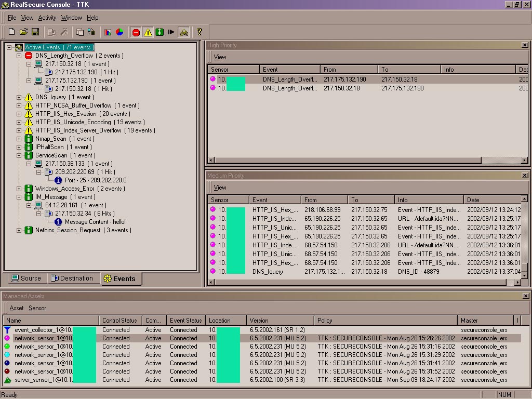Switch to the Source tab
Screen dimensions: 532x399
[26, 278]
